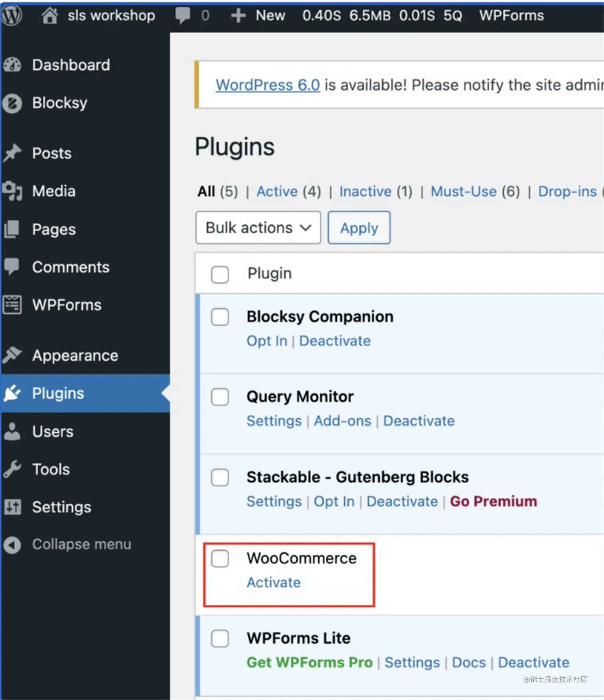Toggle the select-all Plugin header checkbox

[x=220, y=274]
